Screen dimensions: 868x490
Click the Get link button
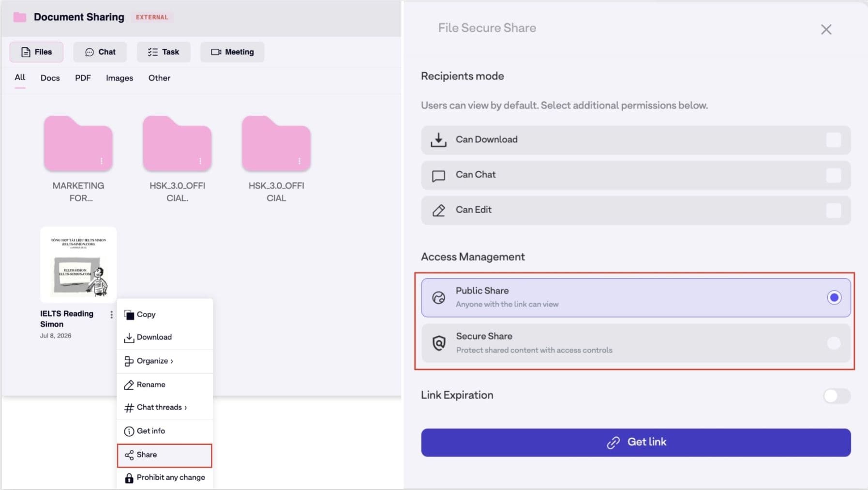636,442
